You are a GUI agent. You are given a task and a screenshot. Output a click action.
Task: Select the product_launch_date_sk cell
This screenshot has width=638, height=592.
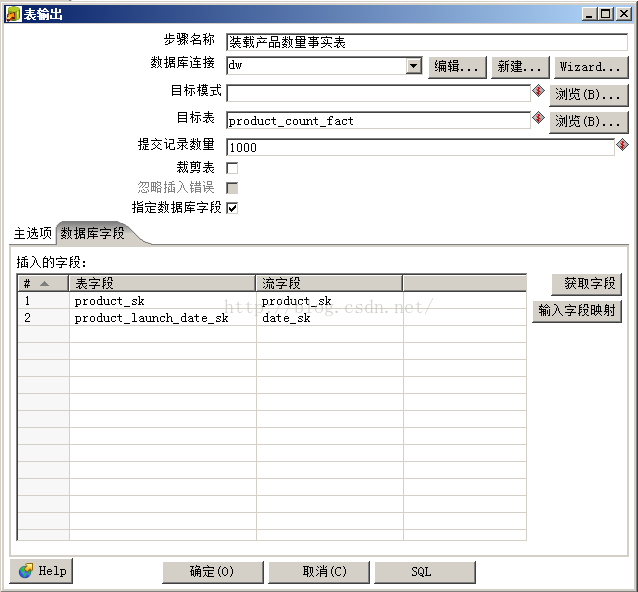coord(163,318)
